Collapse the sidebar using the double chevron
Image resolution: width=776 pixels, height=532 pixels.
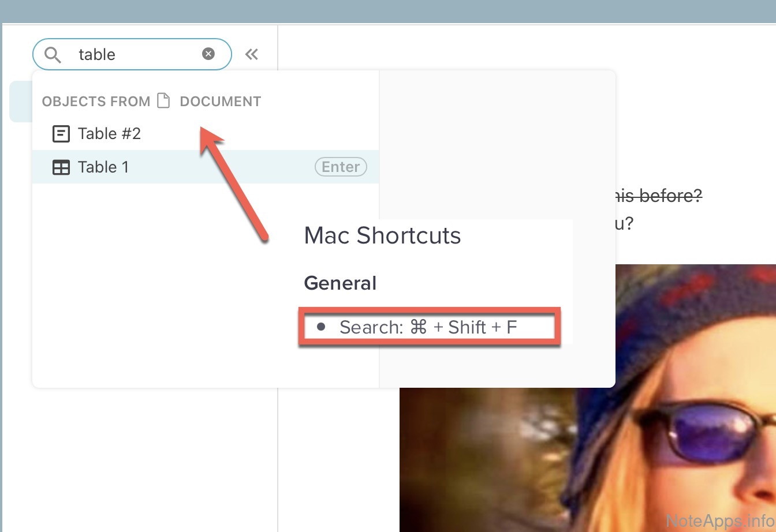[251, 54]
